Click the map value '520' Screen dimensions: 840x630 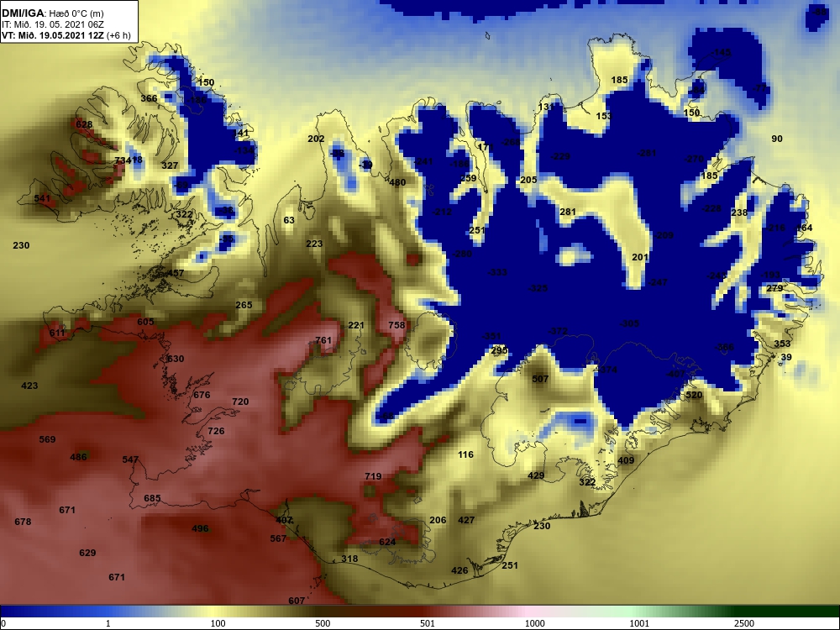(x=694, y=396)
